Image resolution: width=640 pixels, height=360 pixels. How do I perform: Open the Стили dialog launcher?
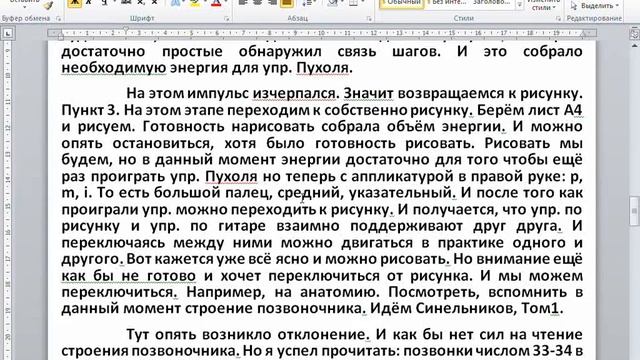click(558, 18)
